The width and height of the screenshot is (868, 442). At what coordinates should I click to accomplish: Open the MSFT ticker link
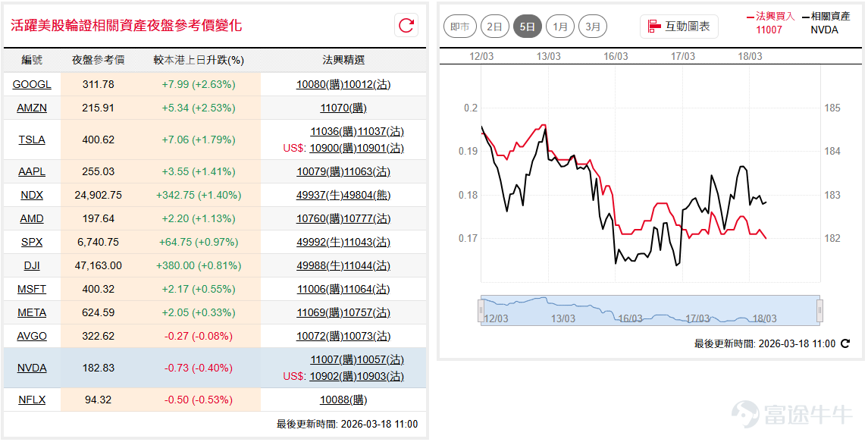(x=32, y=289)
